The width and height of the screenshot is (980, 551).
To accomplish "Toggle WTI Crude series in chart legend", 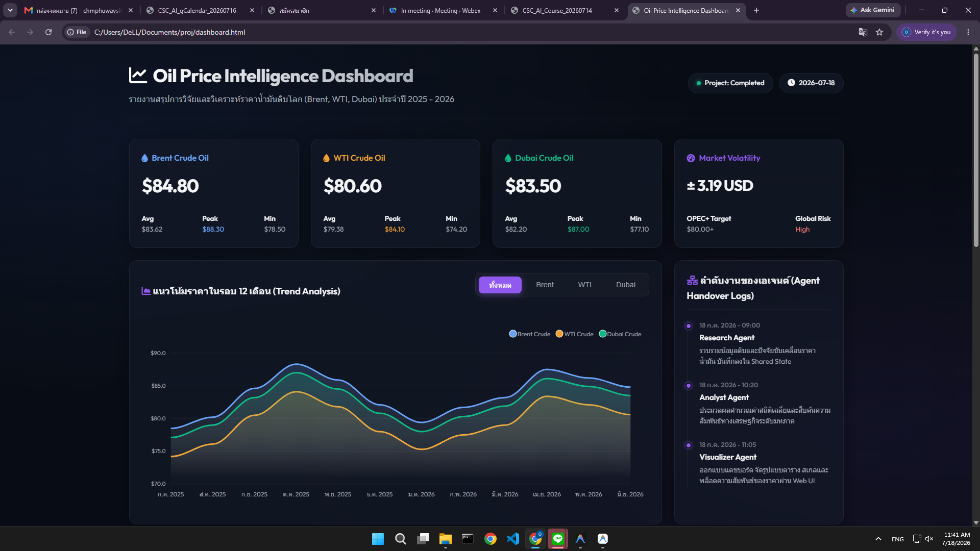I will click(x=575, y=334).
